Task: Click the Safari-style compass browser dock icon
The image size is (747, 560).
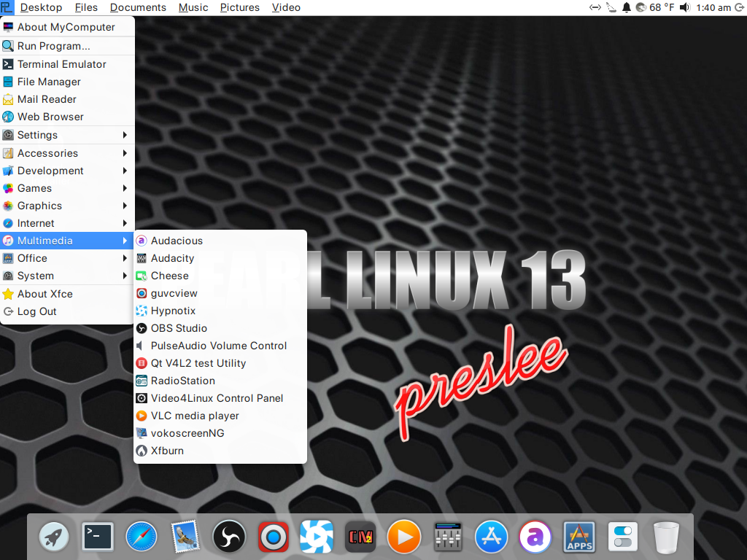Action: tap(141, 538)
